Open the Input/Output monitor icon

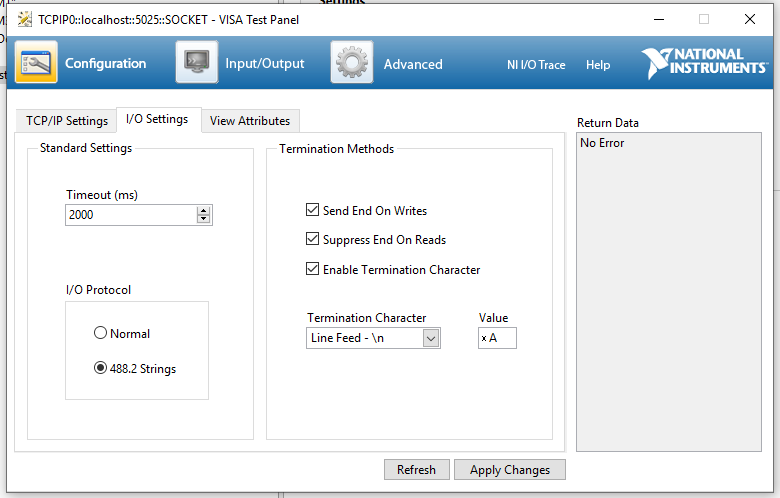197,63
